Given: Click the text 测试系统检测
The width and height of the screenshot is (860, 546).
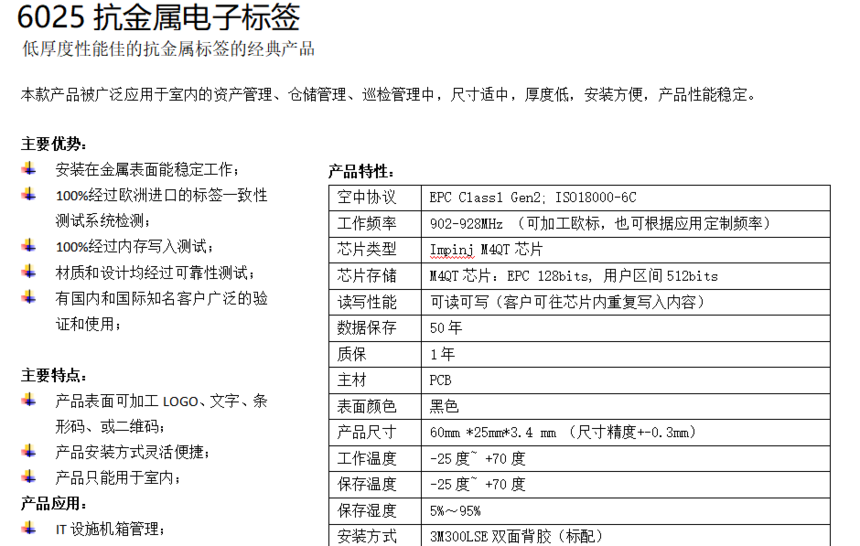Looking at the screenshot, I should (x=103, y=221).
